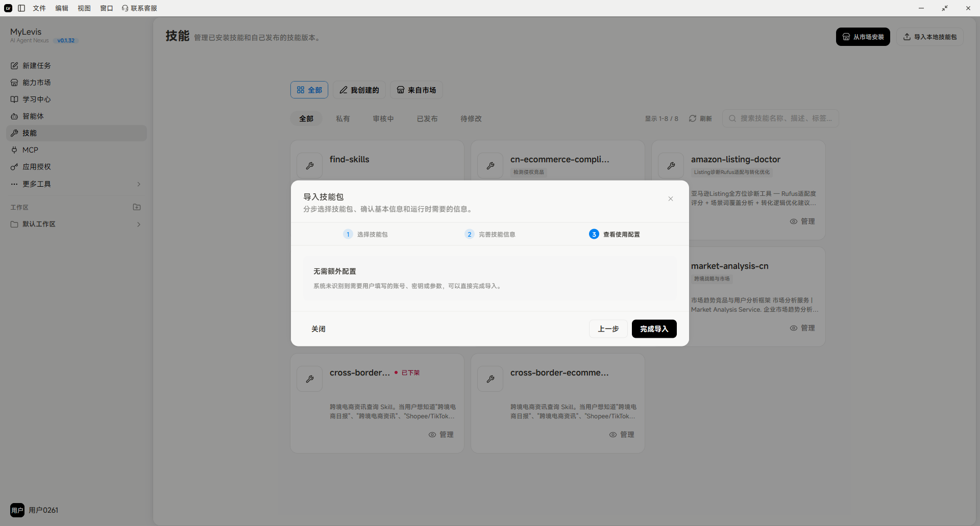Screen dimensions: 980x526
Task: Close the 导入技能包 dialog with X
Action: click(x=671, y=199)
